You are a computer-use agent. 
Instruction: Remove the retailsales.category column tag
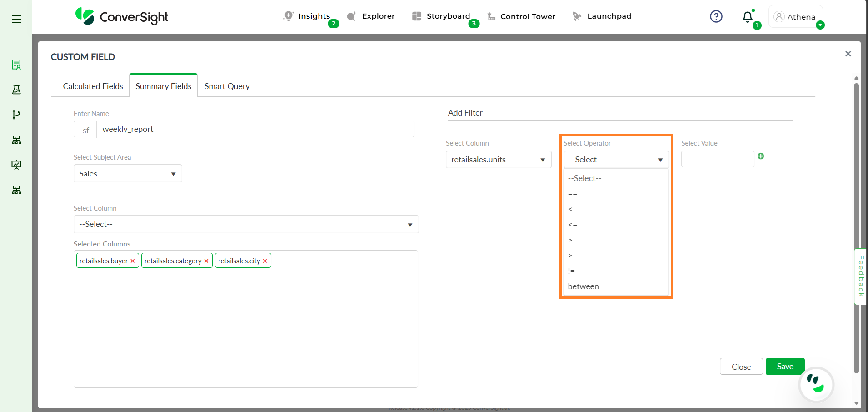coord(206,261)
